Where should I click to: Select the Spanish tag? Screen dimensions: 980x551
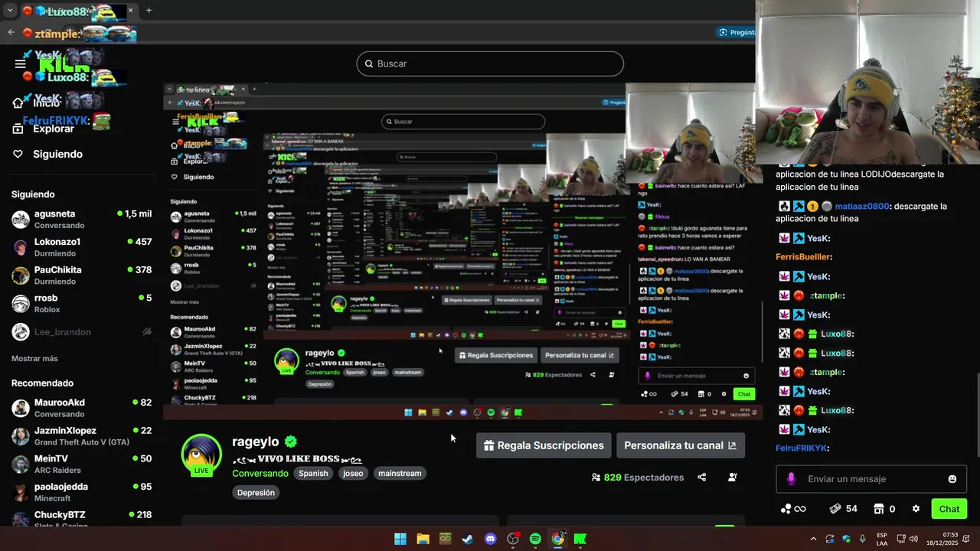point(313,473)
